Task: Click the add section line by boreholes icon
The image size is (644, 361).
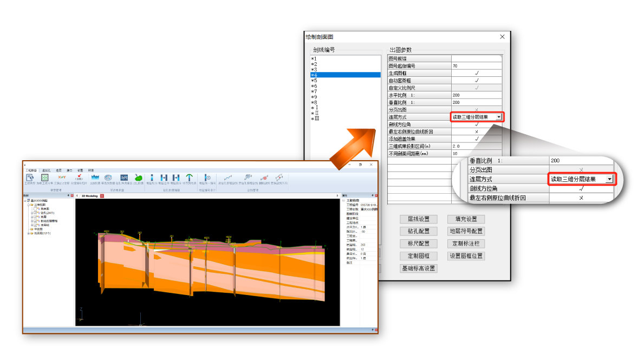Action: [x=228, y=178]
